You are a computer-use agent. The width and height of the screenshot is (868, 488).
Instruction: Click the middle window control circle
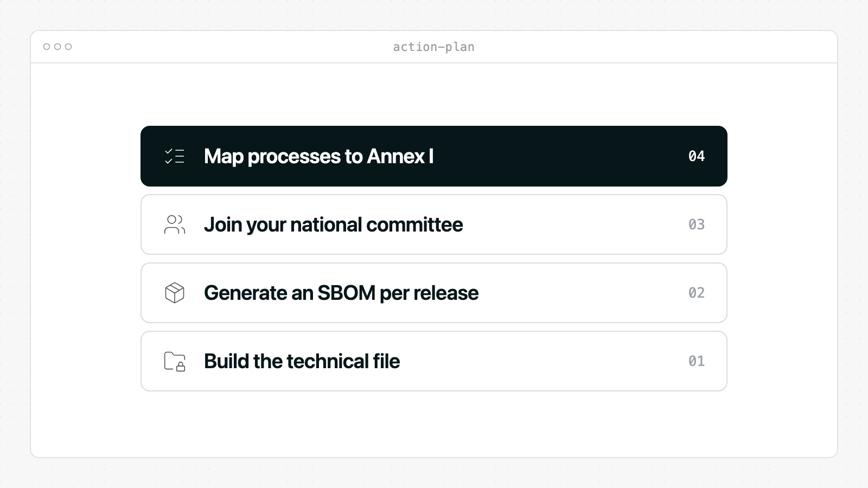(58, 47)
